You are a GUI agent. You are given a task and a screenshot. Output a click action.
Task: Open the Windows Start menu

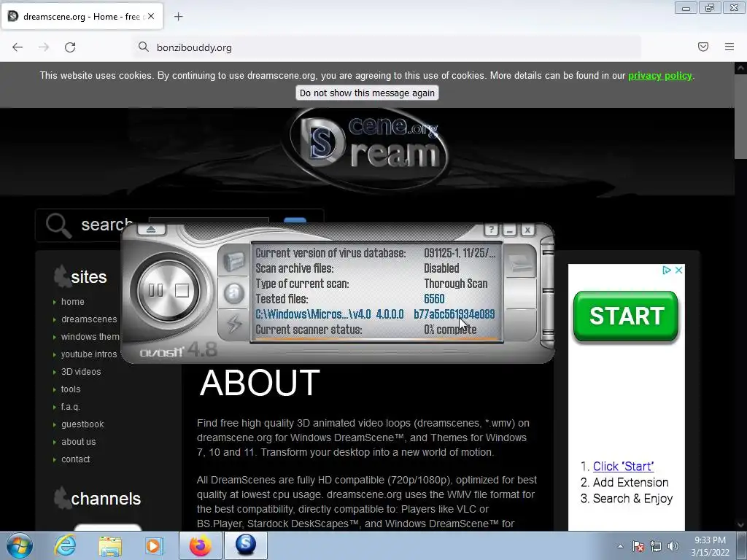tap(18, 545)
